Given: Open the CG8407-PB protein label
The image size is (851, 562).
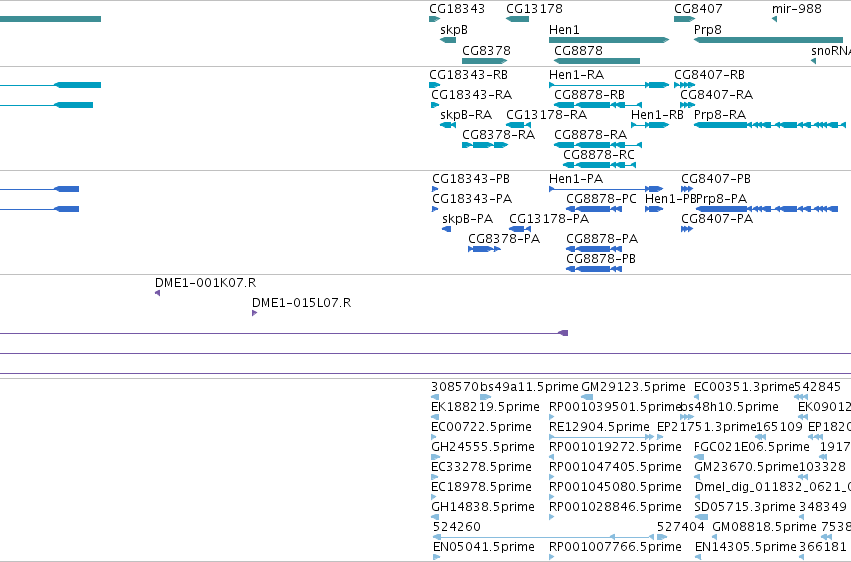Looking at the screenshot, I should point(716,178).
